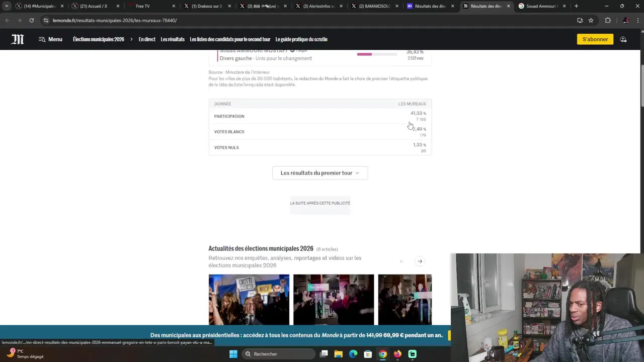Expand the Élections municipales 2026 chevron
This screenshot has width=644, height=362.
[x=131, y=39]
